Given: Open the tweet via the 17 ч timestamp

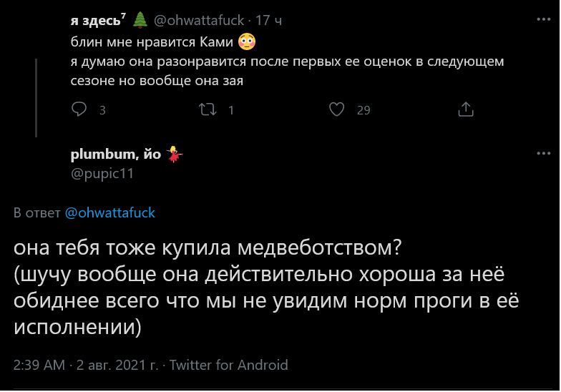Looking at the screenshot, I should [269, 21].
